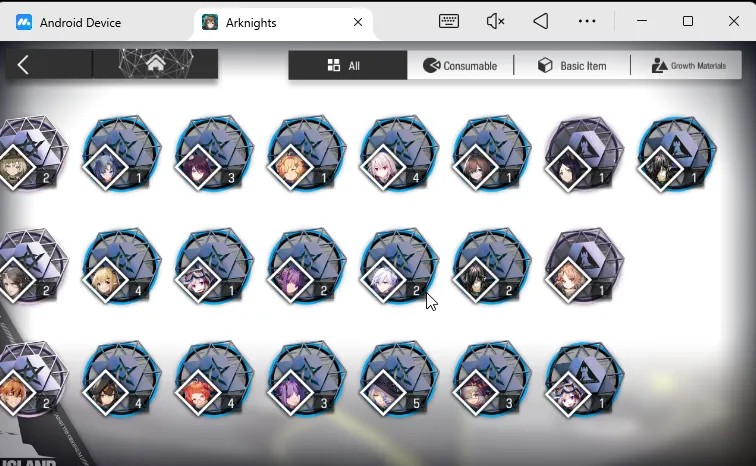This screenshot has height=466, width=756.
Task: Click the emulator back triangle icon
Action: pyautogui.click(x=541, y=21)
